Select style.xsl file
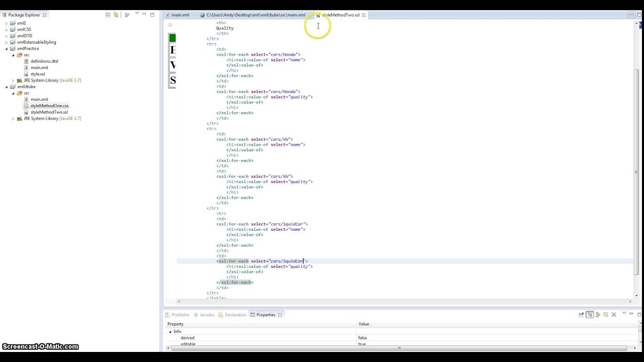 [x=38, y=74]
